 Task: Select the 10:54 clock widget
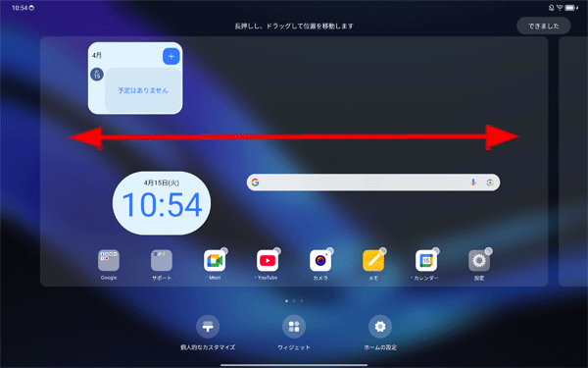point(162,203)
